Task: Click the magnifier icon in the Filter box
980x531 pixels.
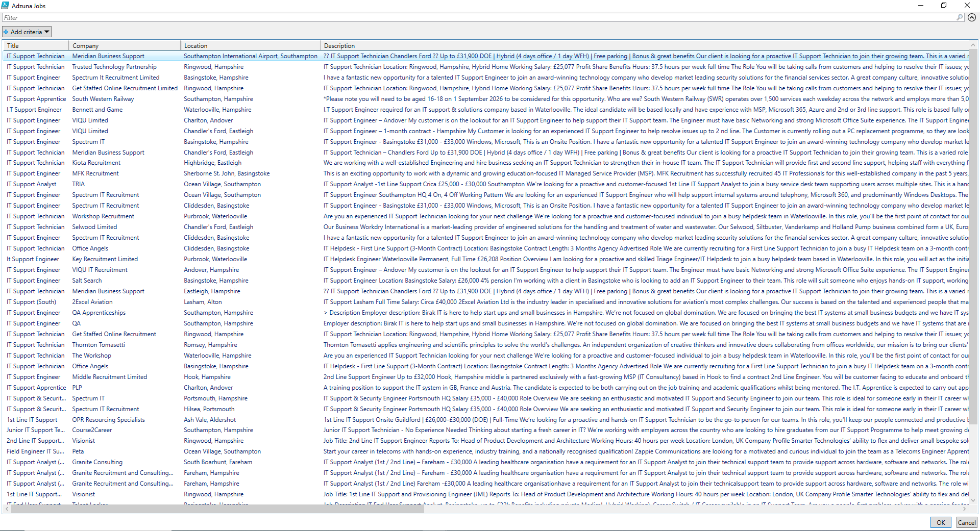Action: point(960,17)
